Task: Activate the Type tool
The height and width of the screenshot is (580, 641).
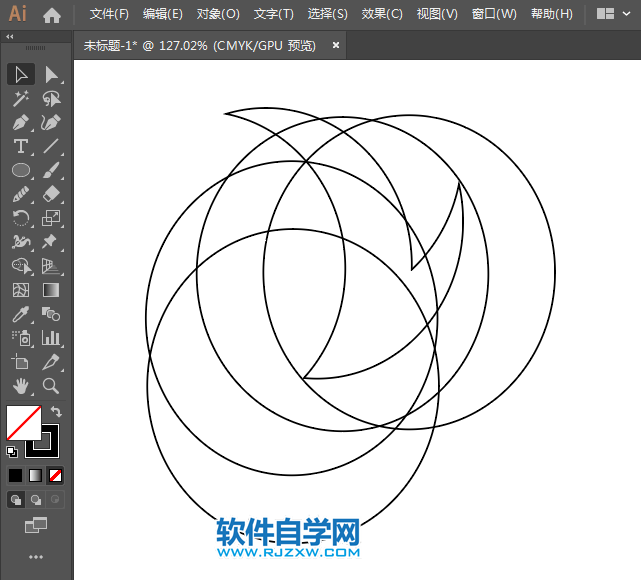Action: [x=21, y=146]
